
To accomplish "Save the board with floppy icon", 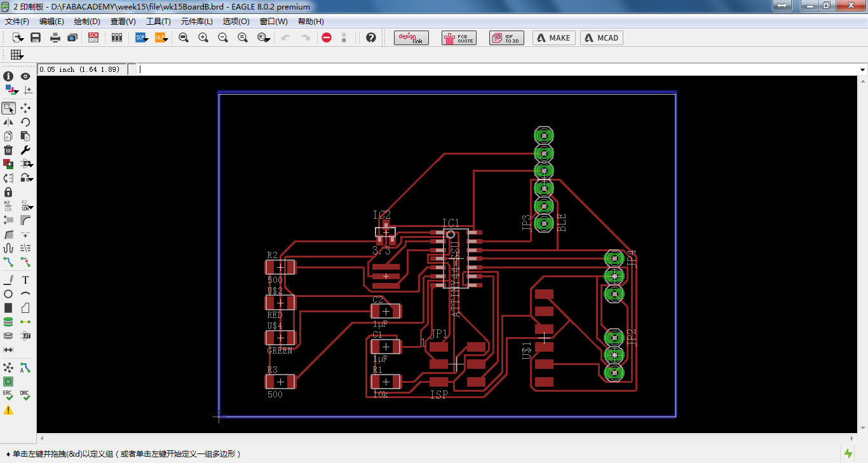I will (x=36, y=38).
